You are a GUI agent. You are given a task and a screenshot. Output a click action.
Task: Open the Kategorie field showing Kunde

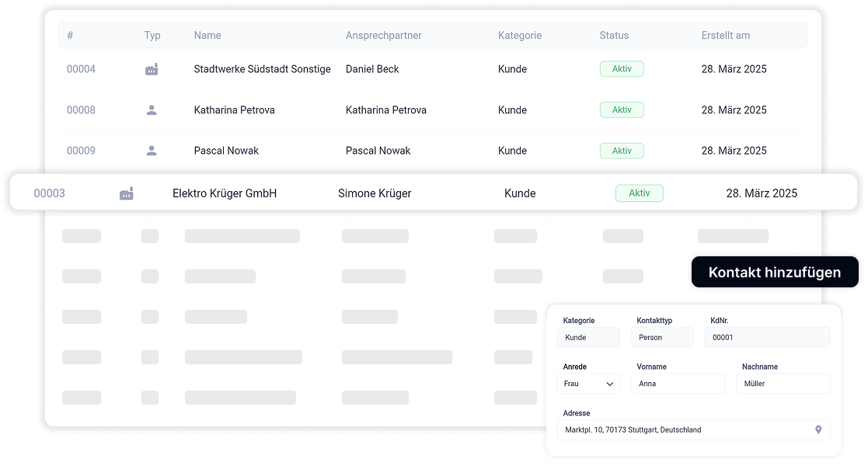(x=588, y=338)
